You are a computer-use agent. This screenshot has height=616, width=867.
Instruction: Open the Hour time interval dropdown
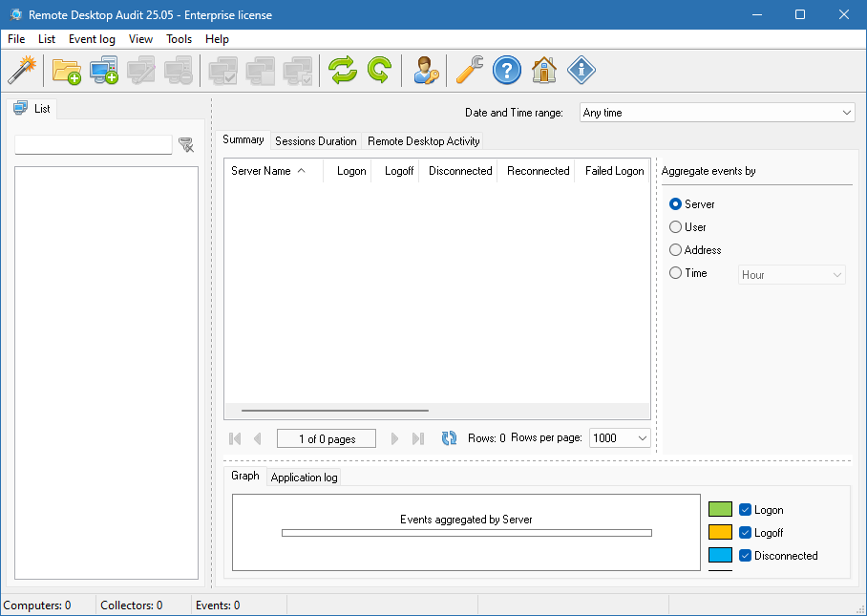tap(792, 275)
